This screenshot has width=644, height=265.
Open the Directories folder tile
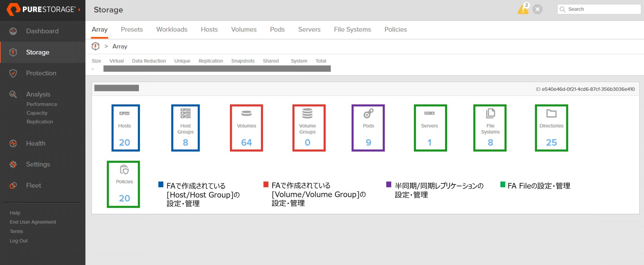coord(551,128)
